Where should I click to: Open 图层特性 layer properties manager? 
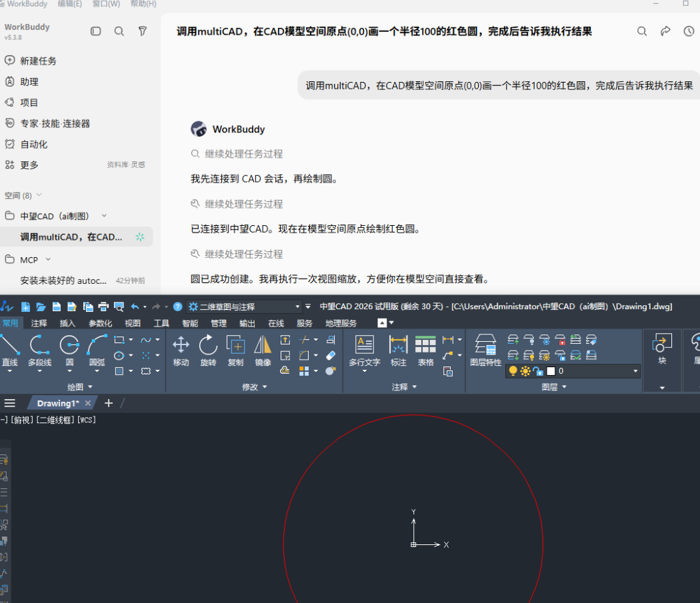[x=486, y=351]
